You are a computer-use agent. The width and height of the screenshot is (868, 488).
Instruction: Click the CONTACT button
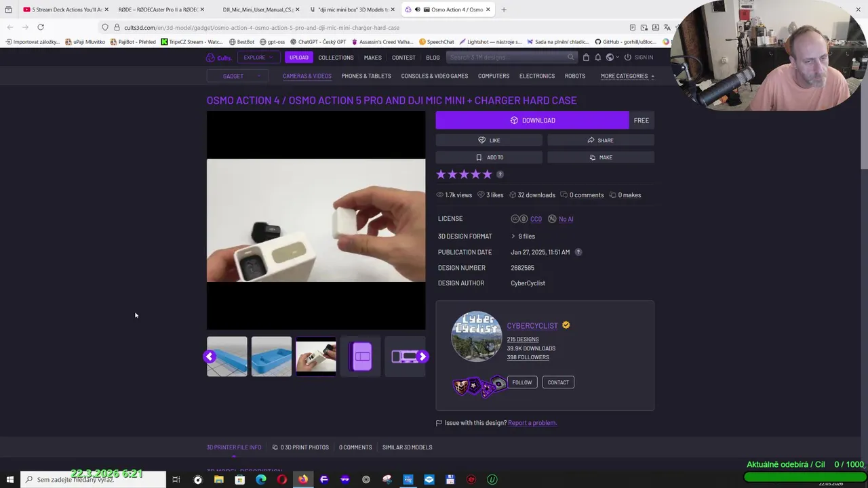[558, 382]
